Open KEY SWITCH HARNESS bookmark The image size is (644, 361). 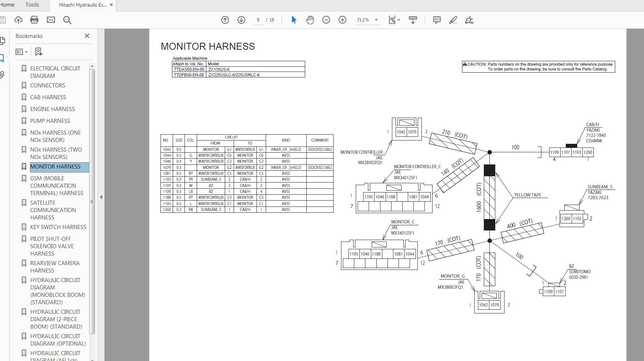click(x=58, y=227)
